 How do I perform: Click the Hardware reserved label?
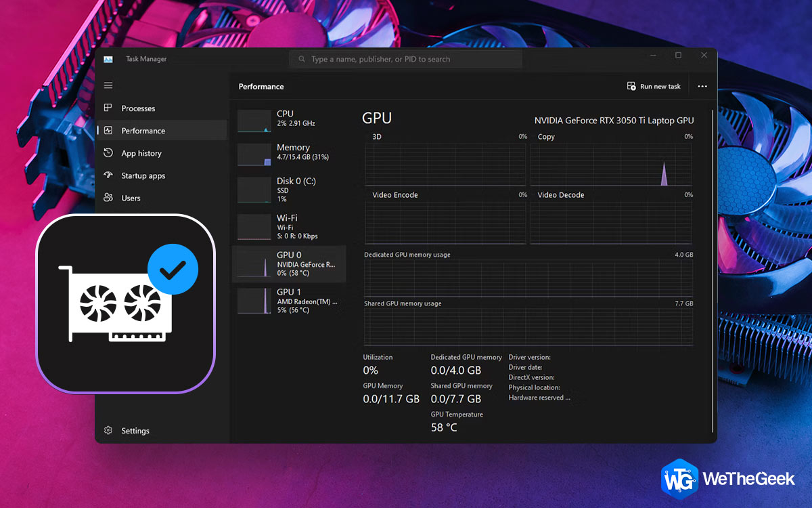[539, 398]
